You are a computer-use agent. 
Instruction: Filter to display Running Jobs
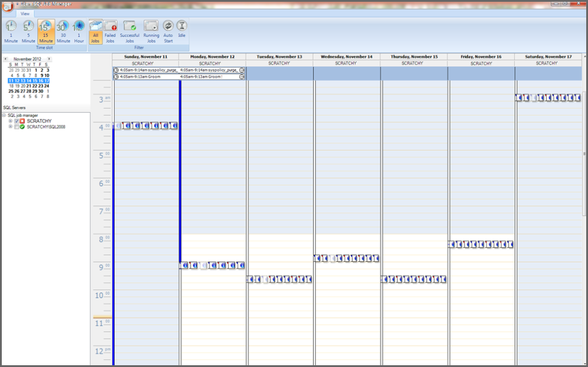pos(150,29)
